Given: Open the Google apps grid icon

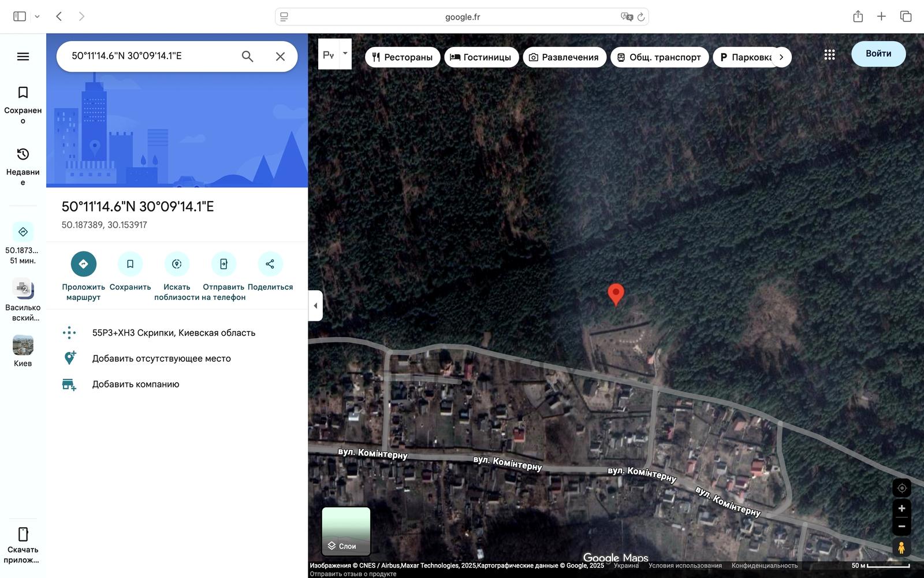Looking at the screenshot, I should (829, 54).
